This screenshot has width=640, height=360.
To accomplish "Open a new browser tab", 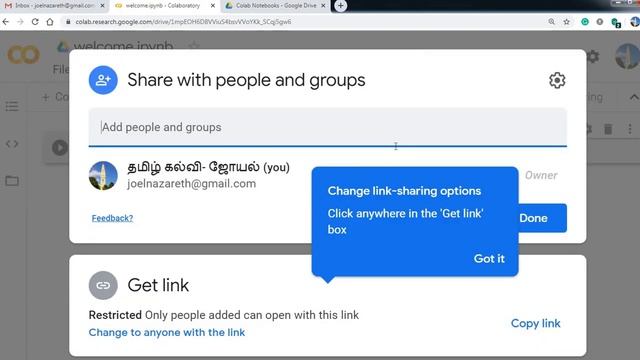I will [x=340, y=6].
